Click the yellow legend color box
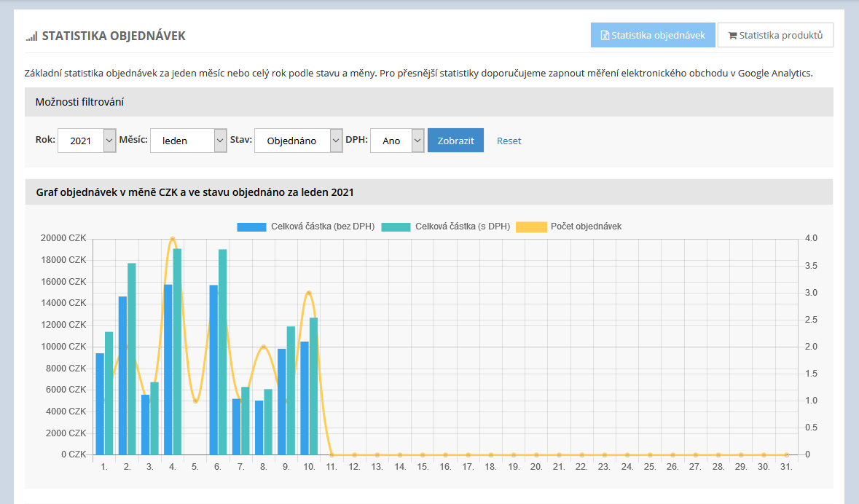The width and height of the screenshot is (859, 504). tap(530, 227)
